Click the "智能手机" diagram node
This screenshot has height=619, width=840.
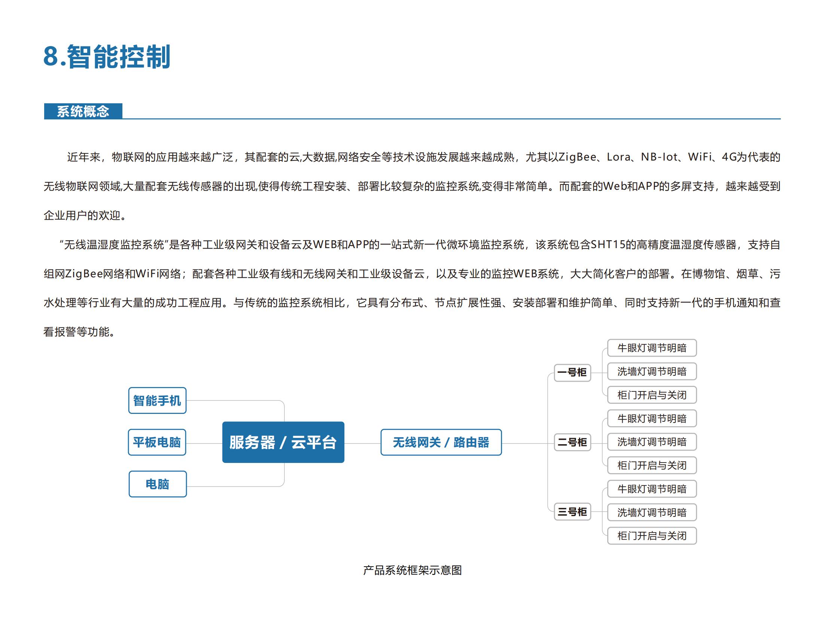(x=158, y=400)
